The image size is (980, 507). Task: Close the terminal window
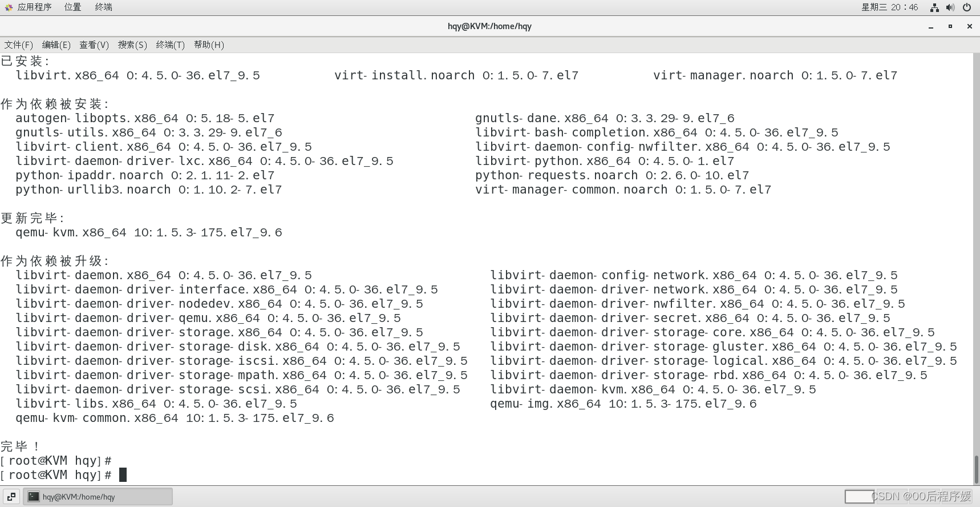point(969,26)
